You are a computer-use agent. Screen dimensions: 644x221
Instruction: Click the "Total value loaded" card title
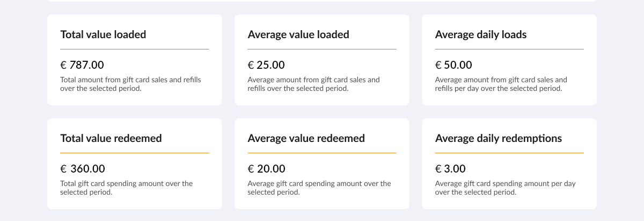[x=103, y=34]
